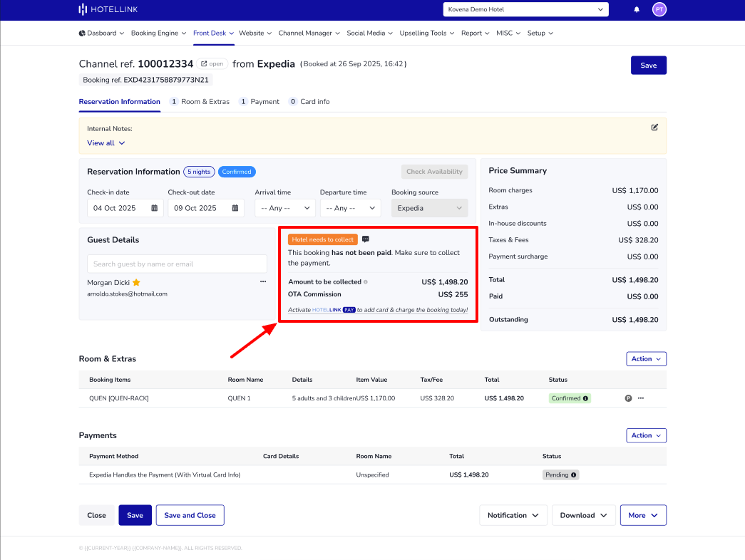
Task: Click the comment bubble next to Hotel needs to collect
Action: click(x=366, y=239)
